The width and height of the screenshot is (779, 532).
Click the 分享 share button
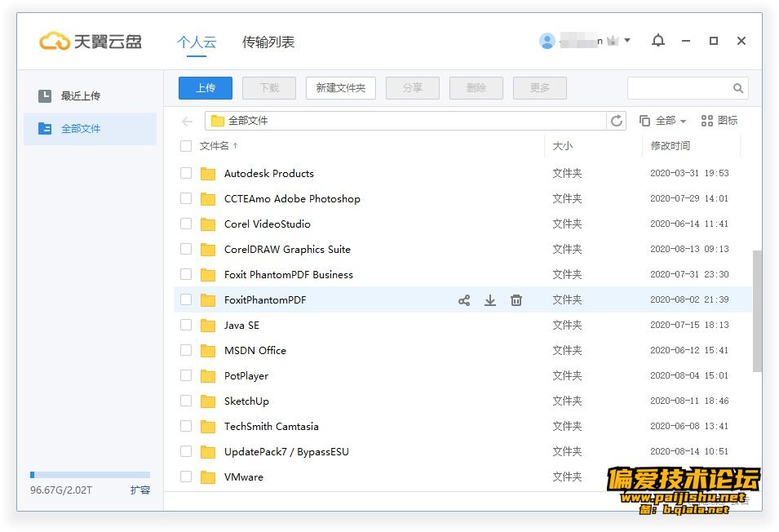coord(413,88)
